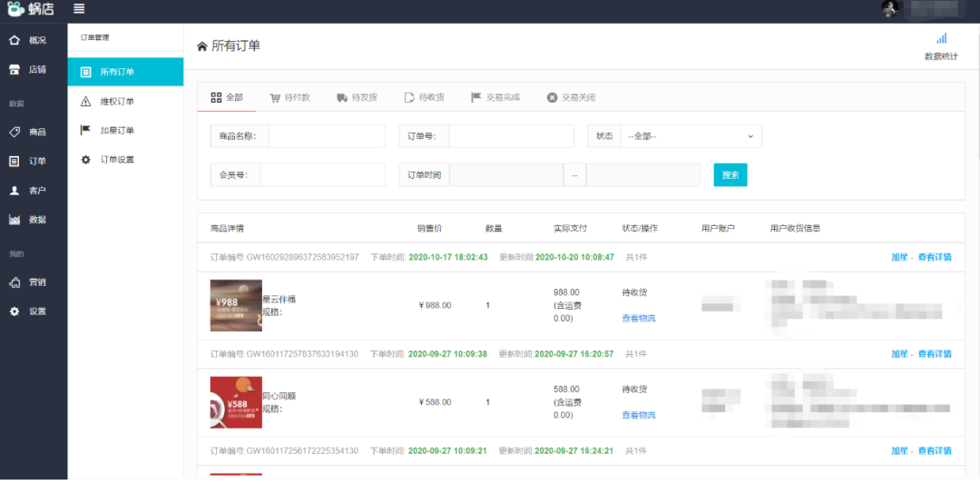The height and width of the screenshot is (484, 980).
Task: Click 查看物流 for the 星云伴福 order
Action: coord(639,319)
